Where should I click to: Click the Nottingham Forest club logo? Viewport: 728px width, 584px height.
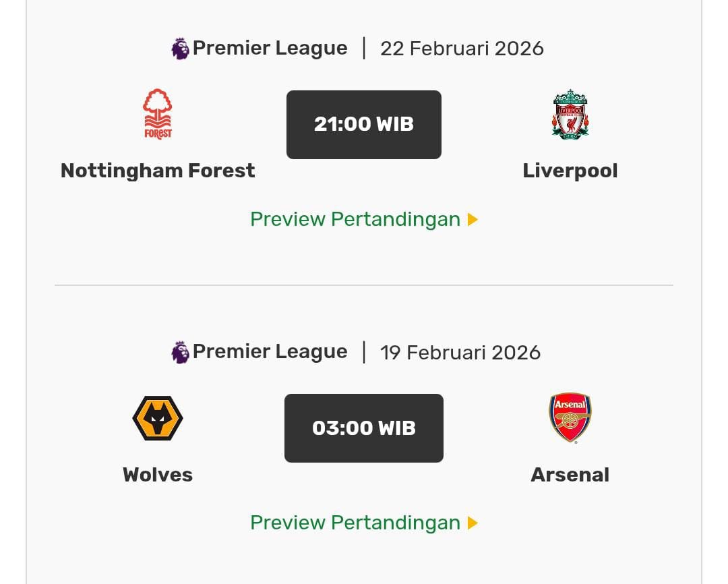click(158, 115)
